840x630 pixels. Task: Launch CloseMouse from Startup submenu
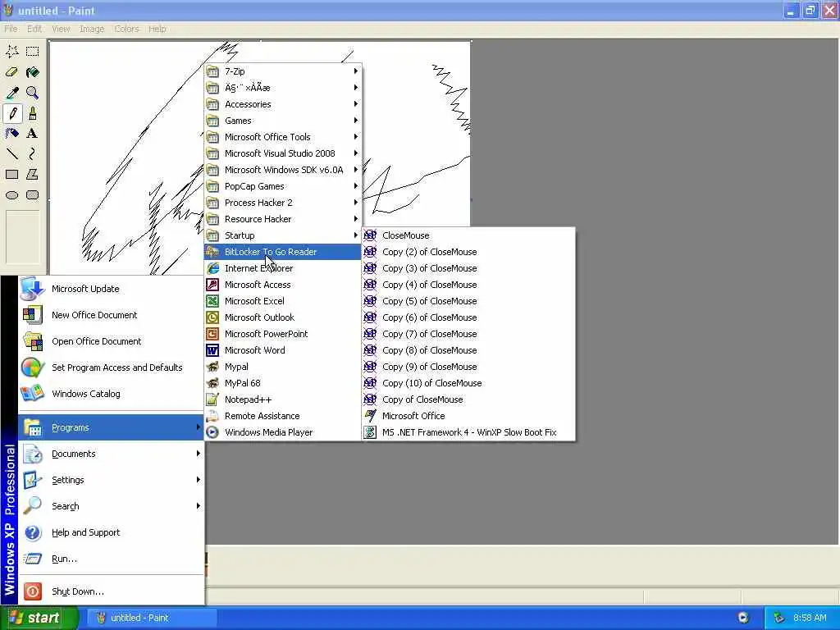468,235
